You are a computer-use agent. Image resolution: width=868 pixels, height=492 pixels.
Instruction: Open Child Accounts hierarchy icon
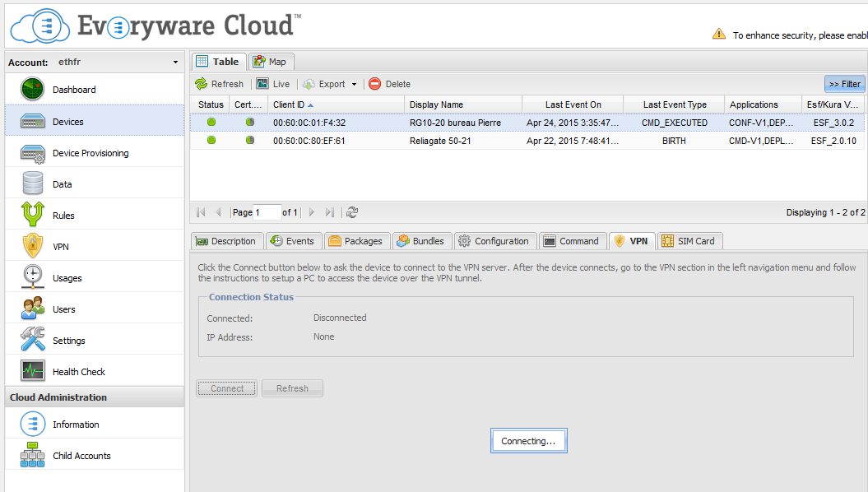click(x=33, y=455)
